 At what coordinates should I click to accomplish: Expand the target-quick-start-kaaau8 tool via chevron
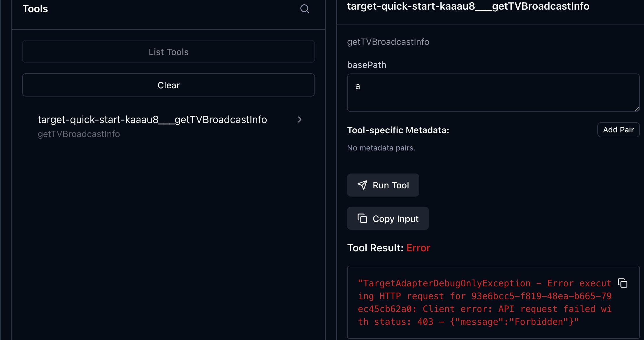300,120
